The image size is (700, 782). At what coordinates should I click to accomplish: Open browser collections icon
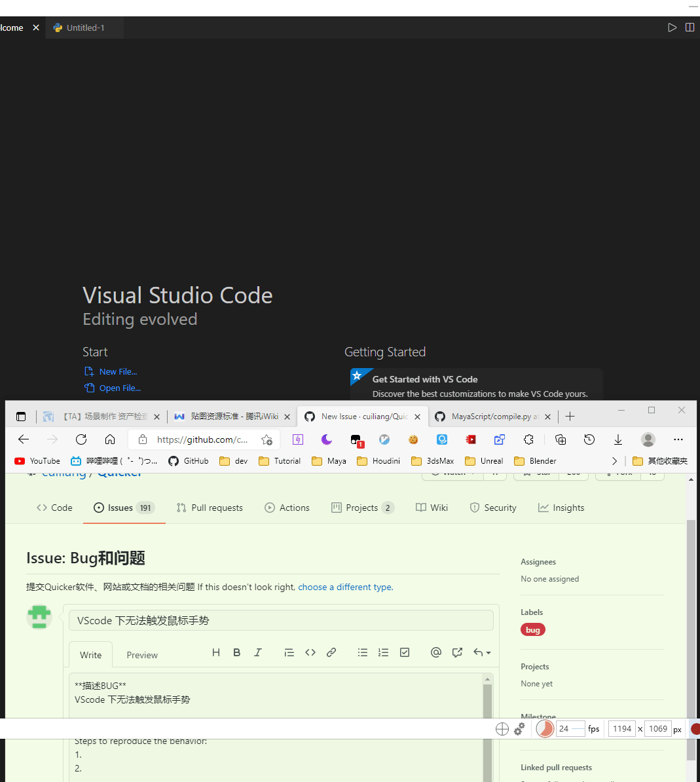[x=561, y=439]
